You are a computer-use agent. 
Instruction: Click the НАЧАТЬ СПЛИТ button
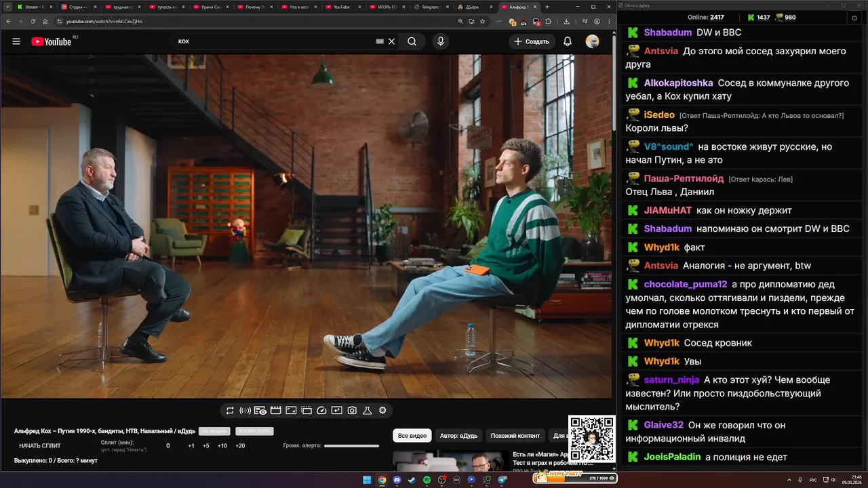[x=40, y=446]
